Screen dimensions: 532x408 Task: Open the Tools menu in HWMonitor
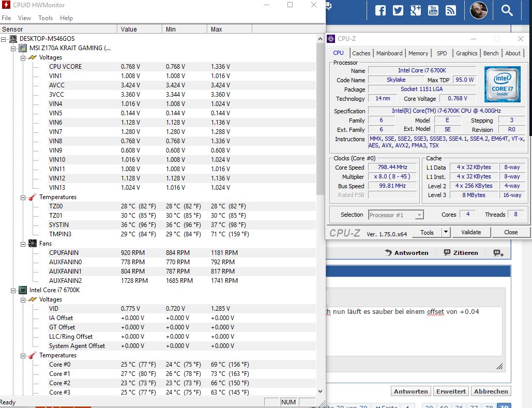click(45, 18)
